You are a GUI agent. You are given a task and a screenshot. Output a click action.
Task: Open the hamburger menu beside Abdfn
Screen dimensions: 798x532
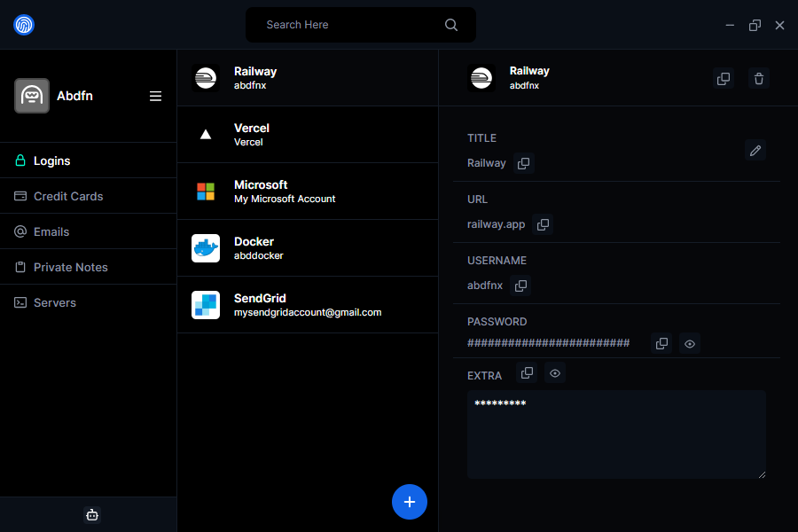[x=155, y=96]
